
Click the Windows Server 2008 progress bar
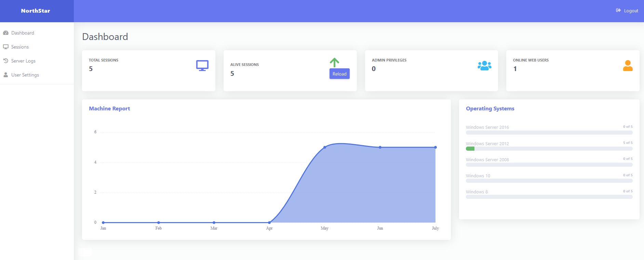[549, 165]
